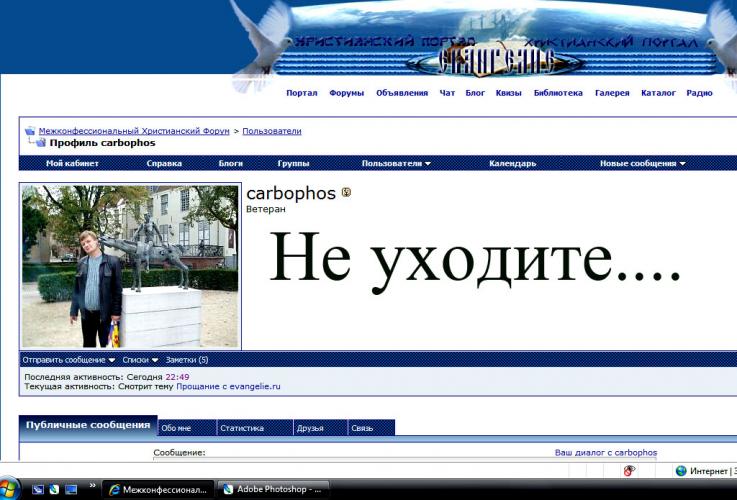The width and height of the screenshot is (737, 500).
Task: Click the blocked content icon in status bar
Action: (x=630, y=470)
